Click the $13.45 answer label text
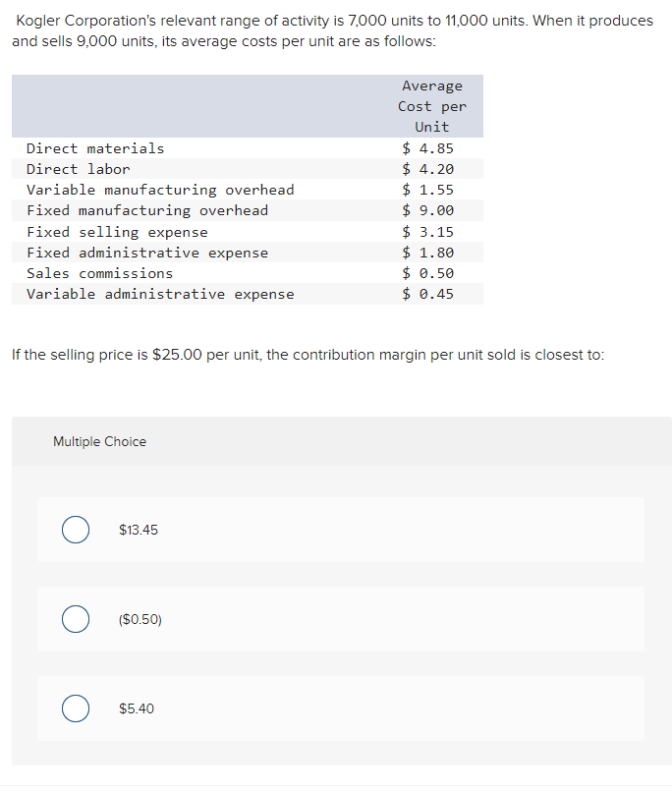Screen dimensions: 672x792 (x=139, y=530)
